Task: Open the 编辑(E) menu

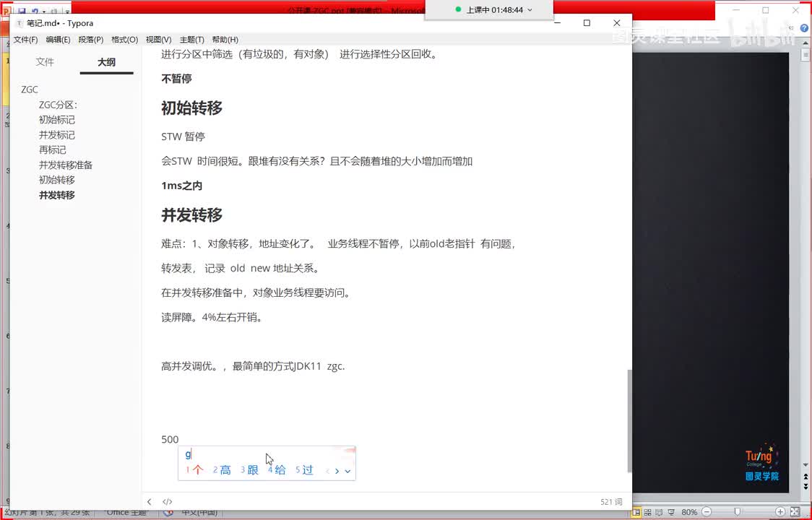Action: [58, 40]
